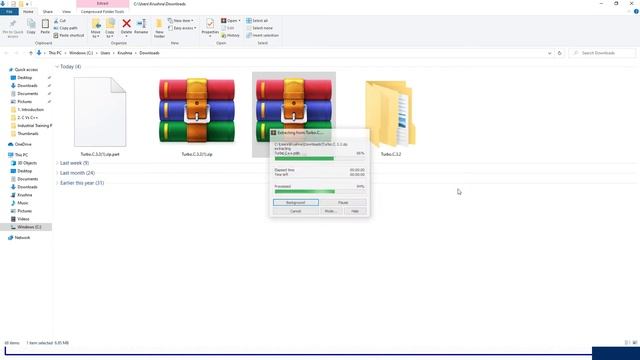Expand the Last week group

coord(57,163)
